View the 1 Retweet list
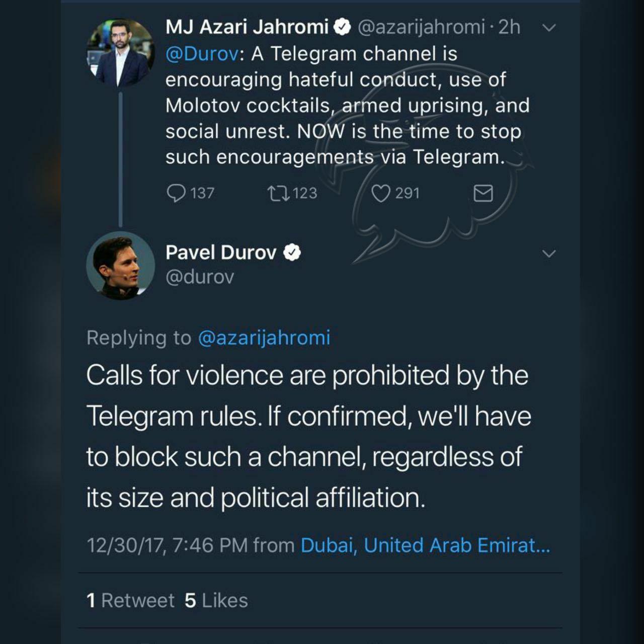This screenshot has width=644, height=644. pyautogui.click(x=130, y=600)
